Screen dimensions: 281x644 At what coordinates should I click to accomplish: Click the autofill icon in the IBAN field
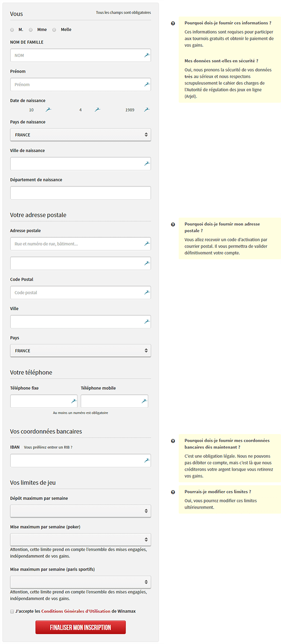click(147, 460)
